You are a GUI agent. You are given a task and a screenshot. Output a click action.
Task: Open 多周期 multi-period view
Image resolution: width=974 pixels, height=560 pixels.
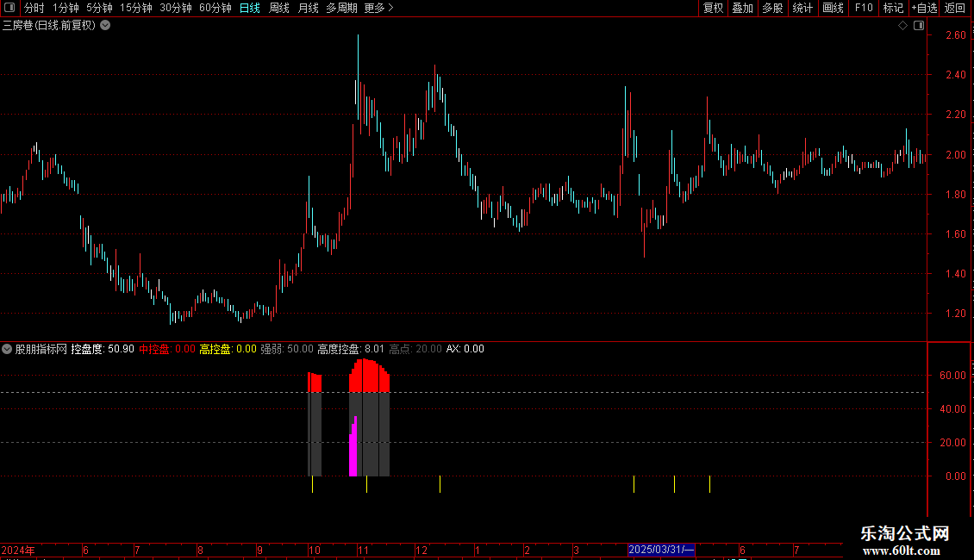(341, 8)
